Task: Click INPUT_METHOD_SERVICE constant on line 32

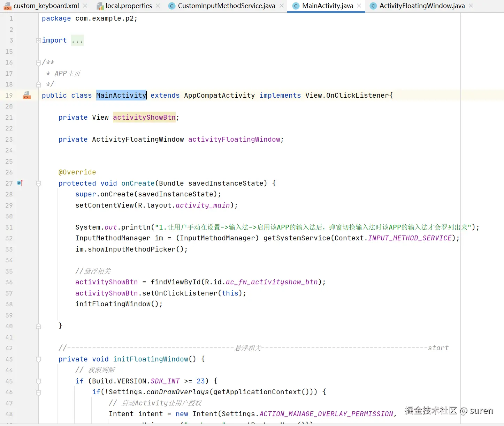Action: pyautogui.click(x=410, y=238)
